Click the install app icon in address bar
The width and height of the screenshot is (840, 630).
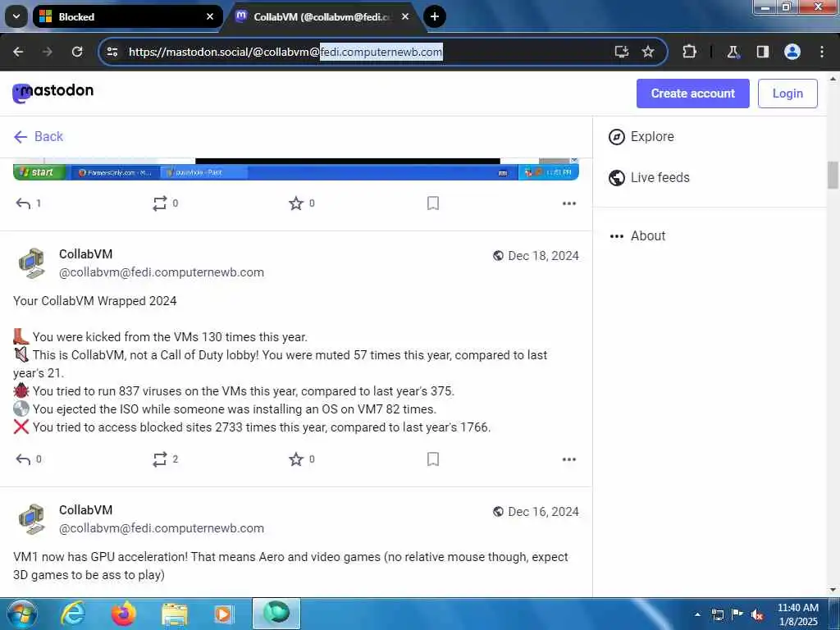[622, 52]
